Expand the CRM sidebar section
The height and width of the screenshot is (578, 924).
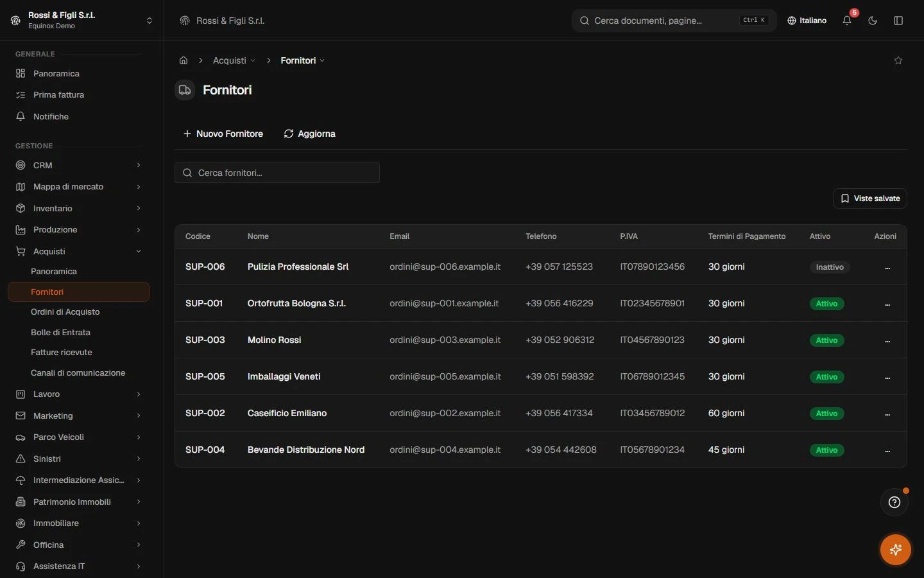point(78,165)
